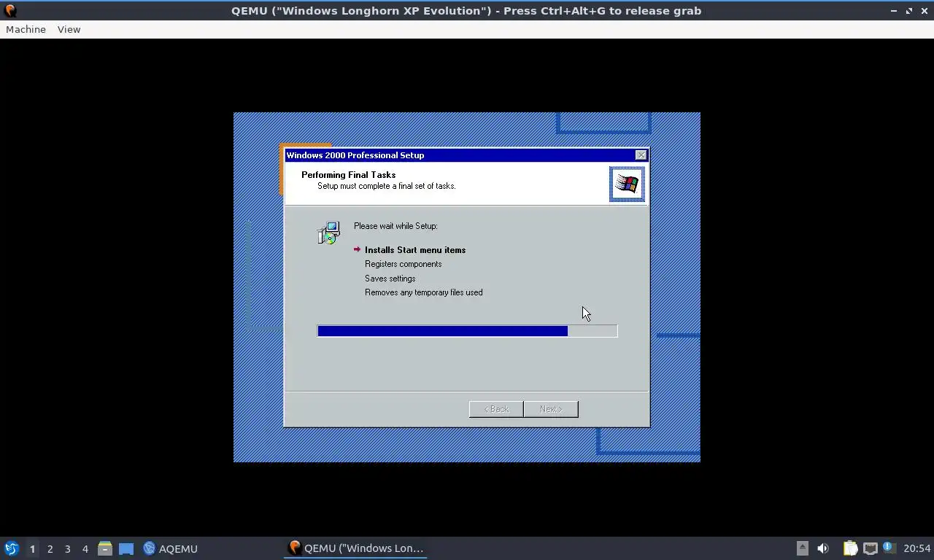This screenshot has width=934, height=560.
Task: Switch to workspace 3
Action: click(x=67, y=548)
